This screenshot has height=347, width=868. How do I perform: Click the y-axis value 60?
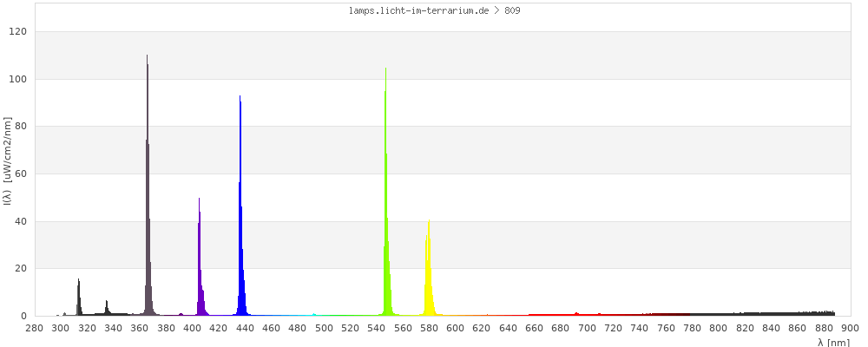tap(22, 173)
